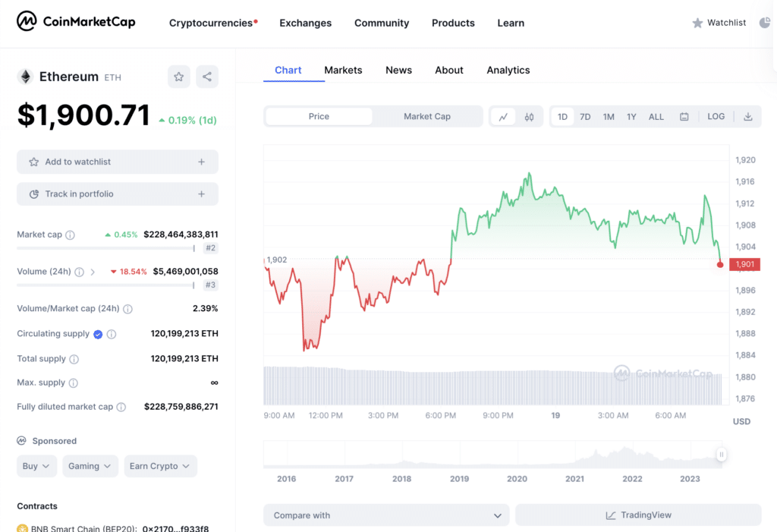The width and height of the screenshot is (777, 532).
Task: Show Total supply info icon
Action: [x=74, y=359]
